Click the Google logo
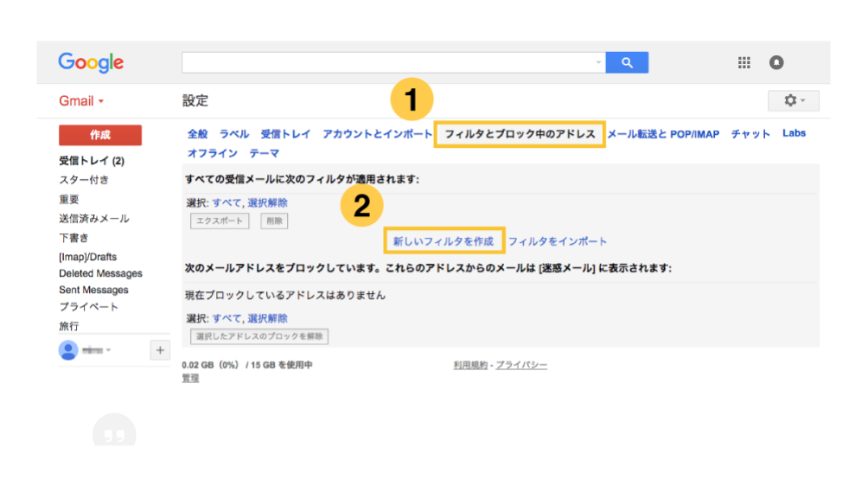The image size is (868, 486). coord(92,62)
